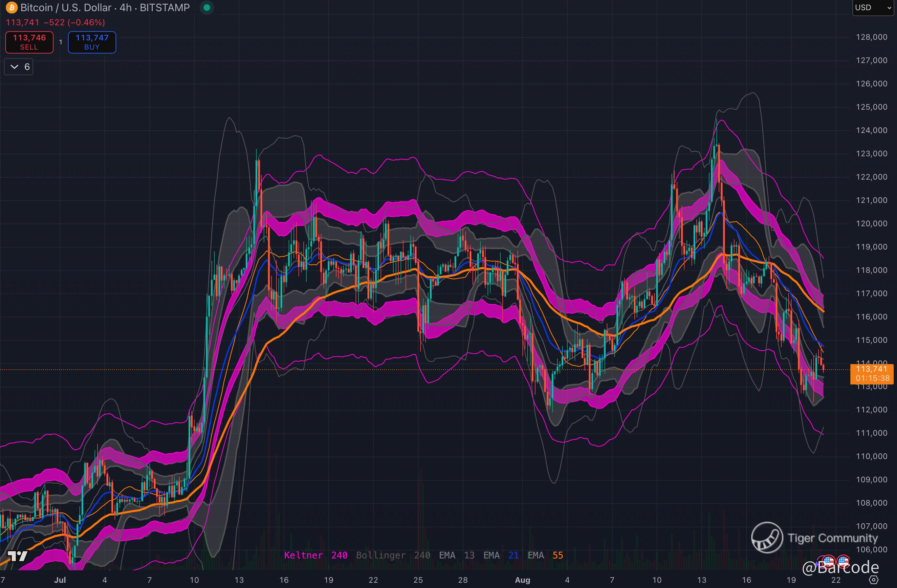
Task: Open chart settings hexagon gear icon
Action: pos(874,580)
